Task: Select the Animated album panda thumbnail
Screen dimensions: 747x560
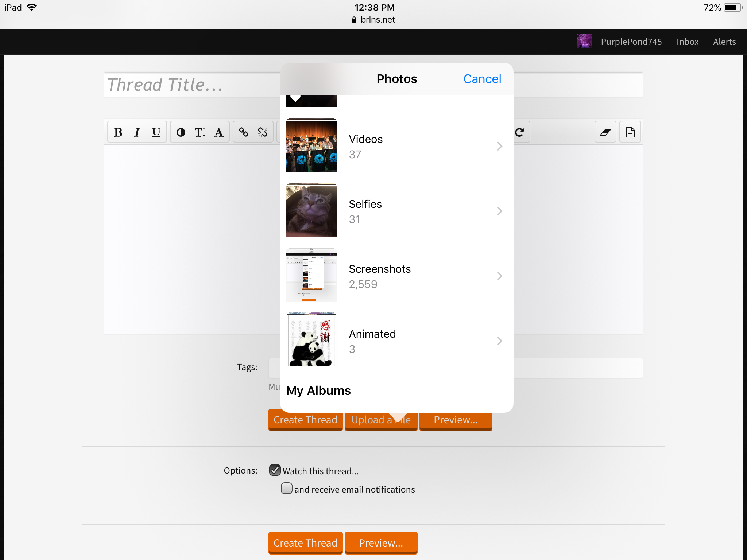Action: coord(311,340)
